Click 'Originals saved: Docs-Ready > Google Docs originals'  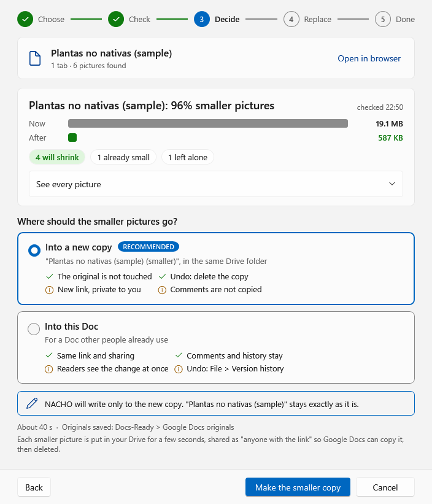(x=148, y=427)
